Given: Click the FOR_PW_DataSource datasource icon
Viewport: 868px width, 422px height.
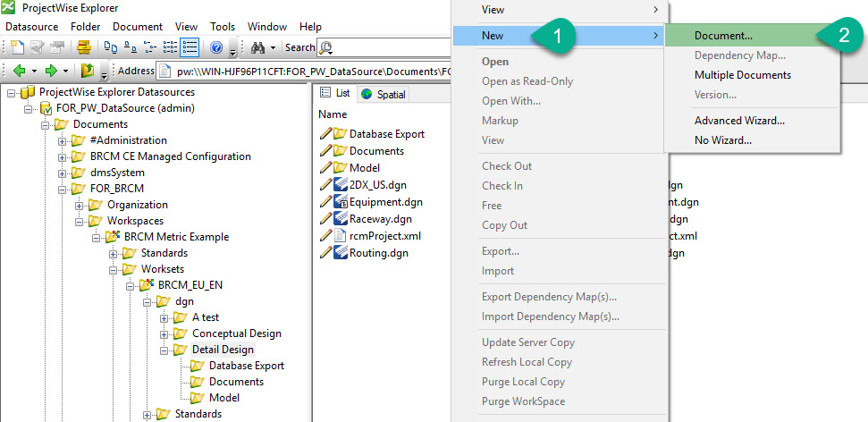Looking at the screenshot, I should pos(46,108).
